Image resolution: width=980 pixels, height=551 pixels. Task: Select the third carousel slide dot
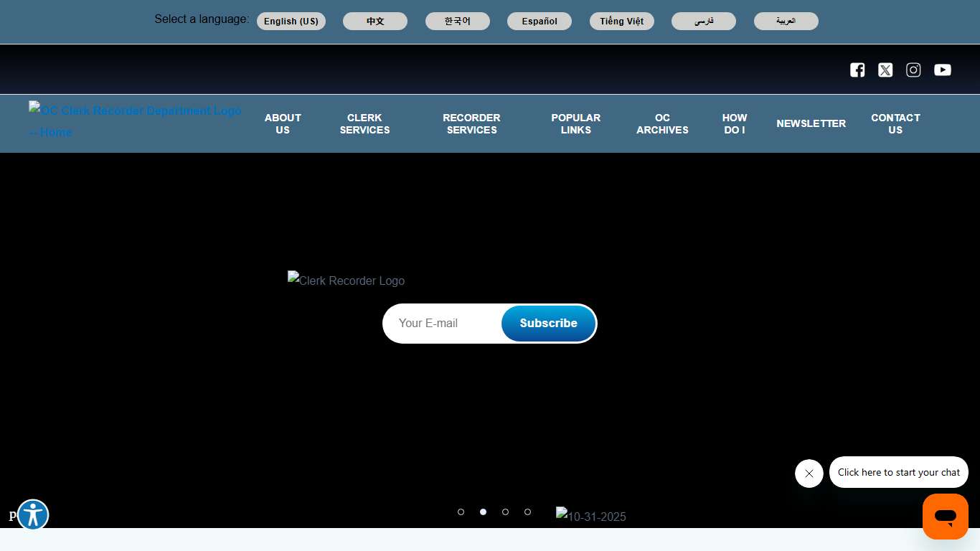click(x=505, y=512)
